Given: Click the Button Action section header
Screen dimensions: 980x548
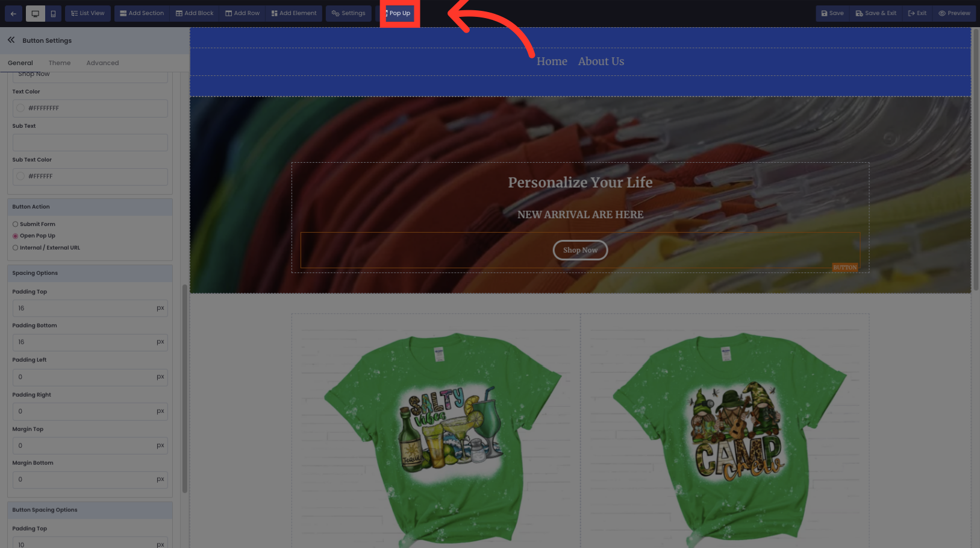Looking at the screenshot, I should tap(90, 207).
